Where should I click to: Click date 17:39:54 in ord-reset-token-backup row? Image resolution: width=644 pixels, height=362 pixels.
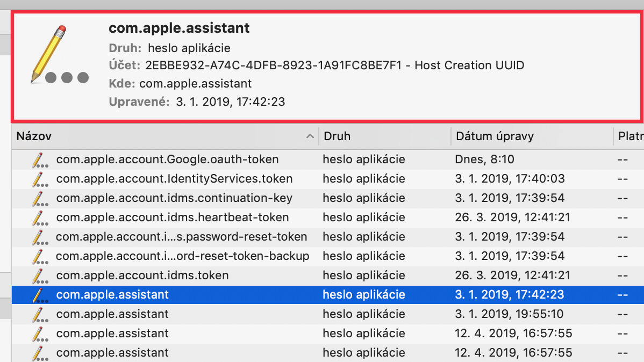coord(510,256)
